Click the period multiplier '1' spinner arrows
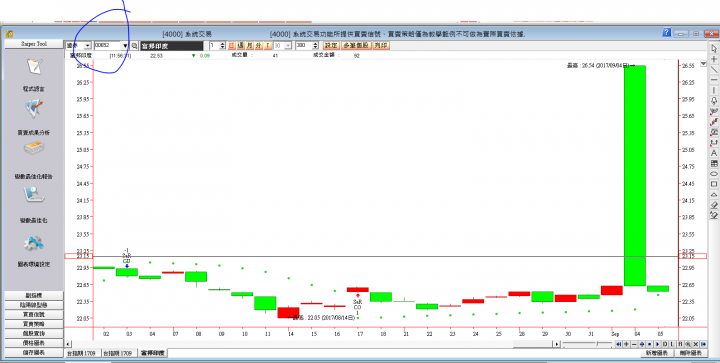Viewport: 720px width, 363px height. tap(223, 45)
